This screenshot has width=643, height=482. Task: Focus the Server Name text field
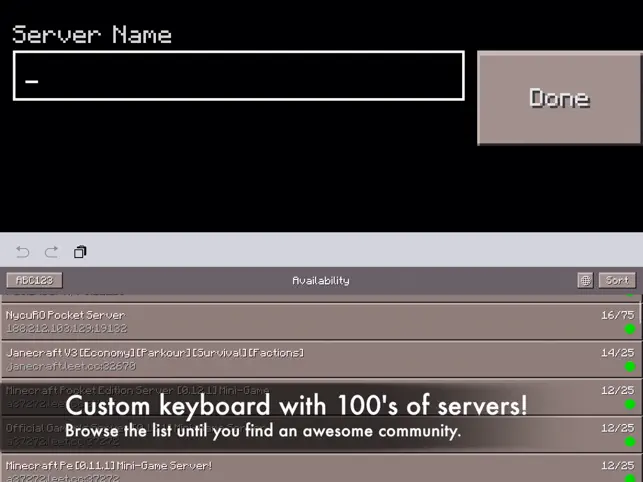pos(239,75)
